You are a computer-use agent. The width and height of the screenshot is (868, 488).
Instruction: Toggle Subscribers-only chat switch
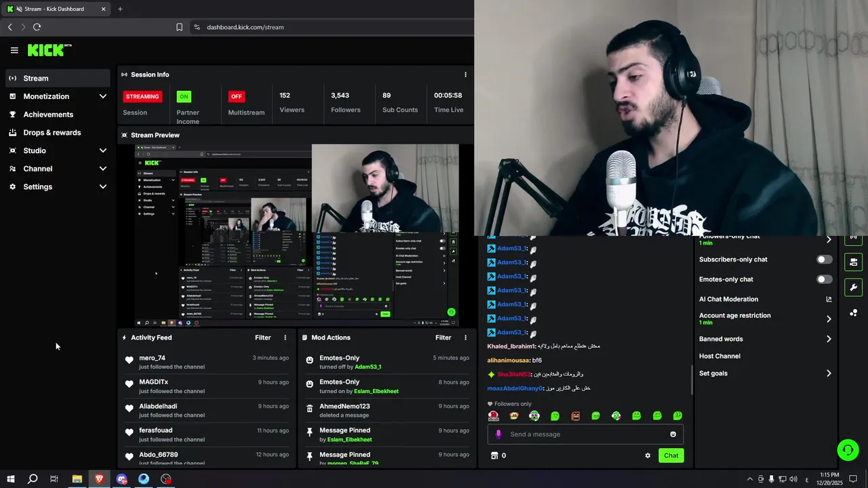(x=824, y=260)
